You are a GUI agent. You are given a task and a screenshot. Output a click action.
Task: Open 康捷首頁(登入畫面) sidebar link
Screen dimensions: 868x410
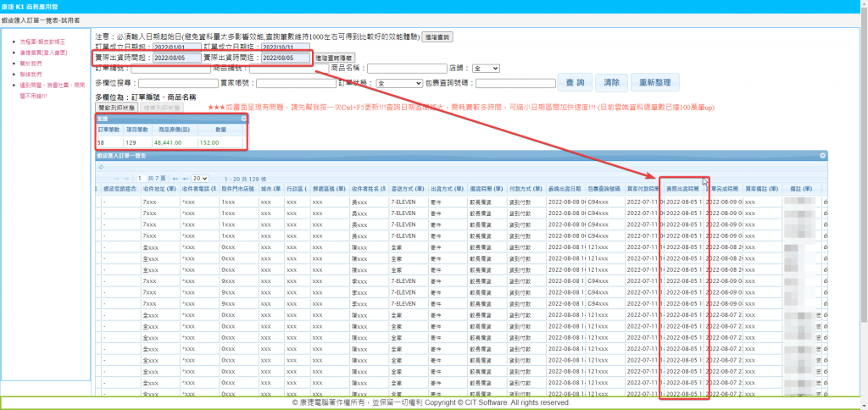point(42,53)
